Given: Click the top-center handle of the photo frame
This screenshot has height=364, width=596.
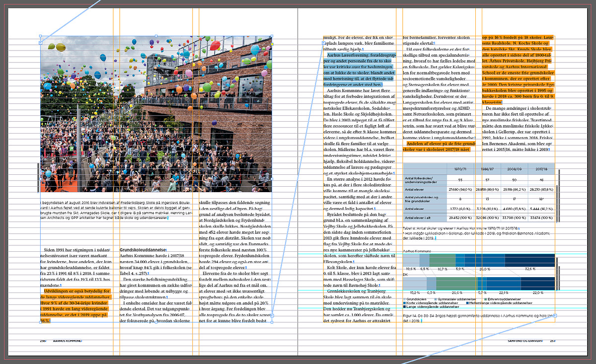Looking at the screenshot, I should (x=156, y=36).
